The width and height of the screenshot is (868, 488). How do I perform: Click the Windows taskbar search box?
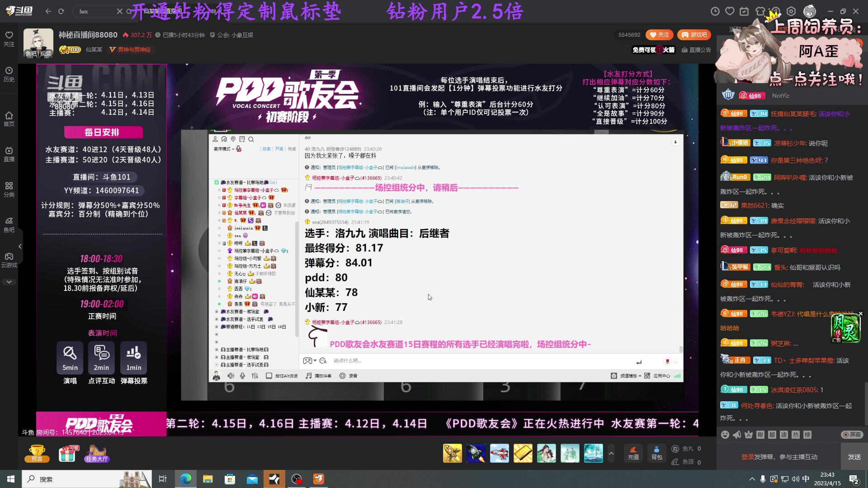[86, 479]
